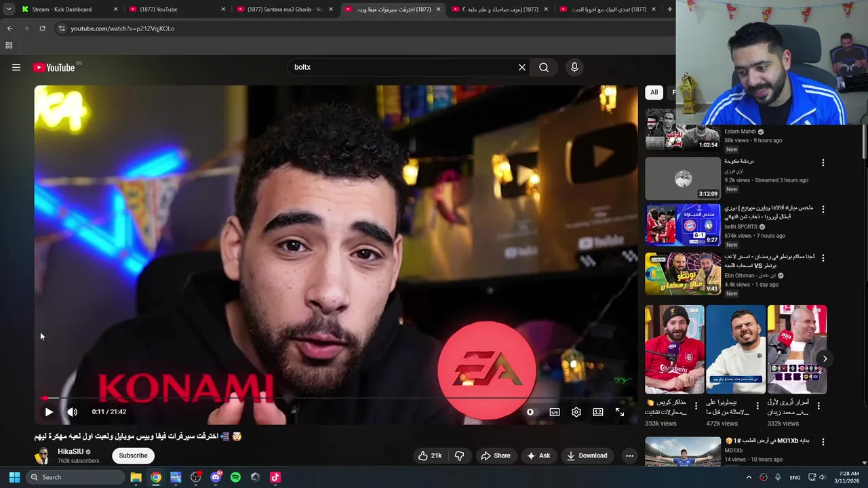This screenshot has width=868, height=488.
Task: Enter full screen mode in player
Action: tap(620, 411)
